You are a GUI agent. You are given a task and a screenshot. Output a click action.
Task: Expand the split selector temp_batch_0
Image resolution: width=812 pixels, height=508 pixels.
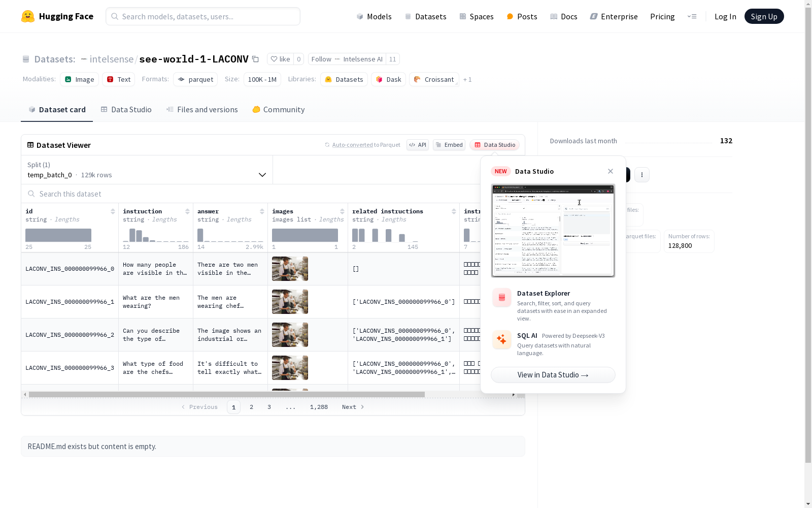(x=147, y=170)
